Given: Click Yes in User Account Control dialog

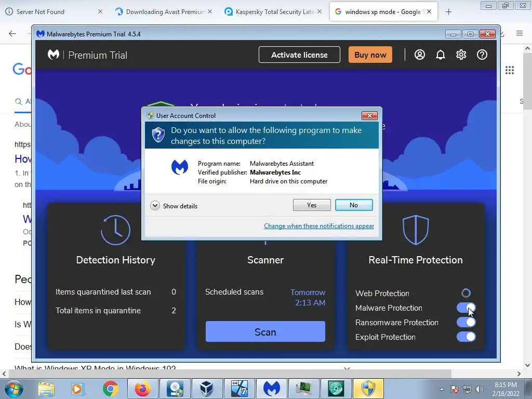Looking at the screenshot, I should pyautogui.click(x=312, y=205).
